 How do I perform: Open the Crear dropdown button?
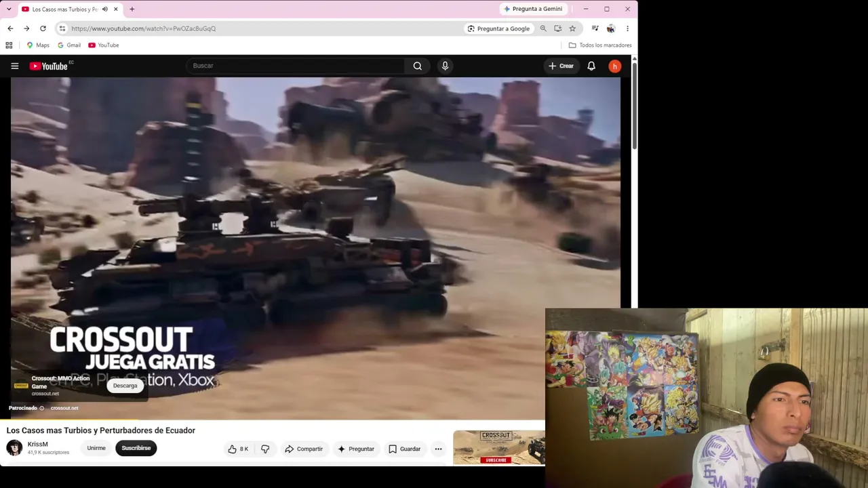click(561, 66)
